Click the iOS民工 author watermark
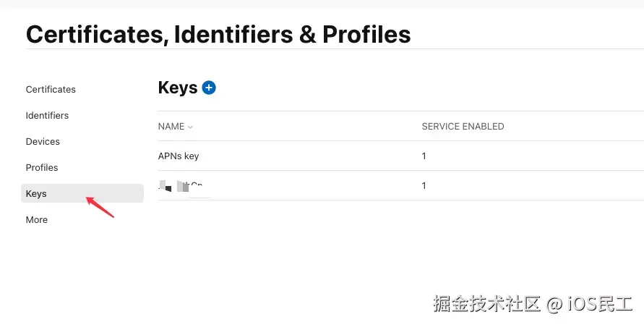Image resolution: width=644 pixels, height=325 pixels. coord(600,303)
